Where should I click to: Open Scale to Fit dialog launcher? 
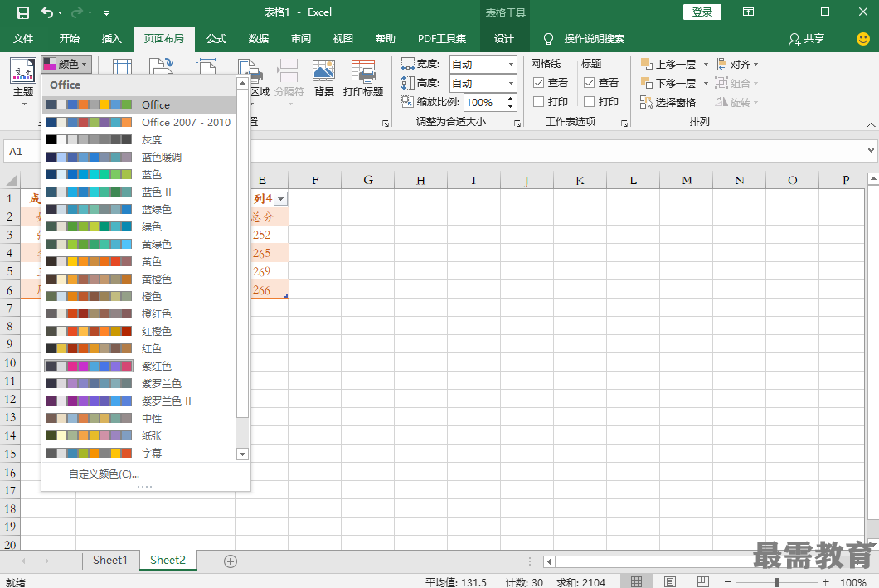pos(517,124)
